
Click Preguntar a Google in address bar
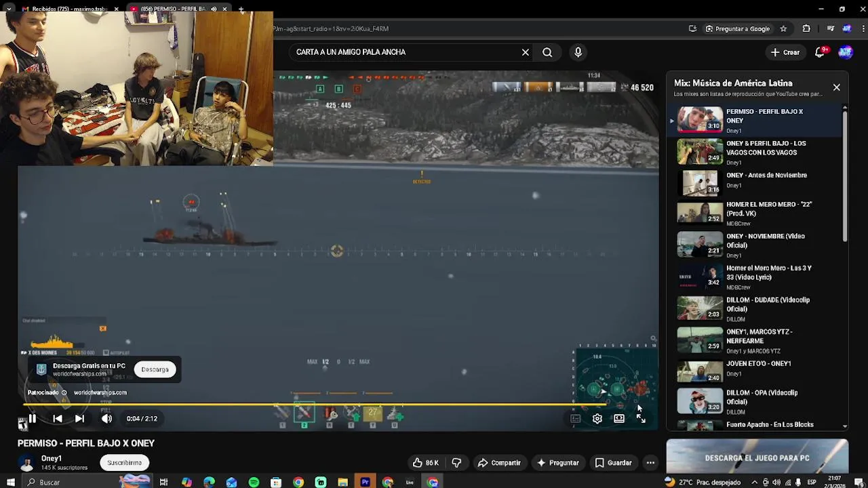click(x=737, y=28)
